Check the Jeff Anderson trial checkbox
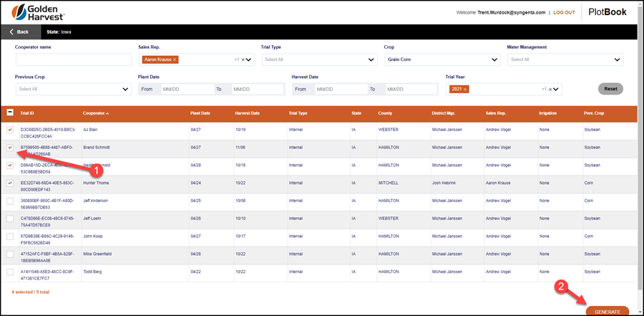The width and height of the screenshot is (644, 316). [x=10, y=201]
